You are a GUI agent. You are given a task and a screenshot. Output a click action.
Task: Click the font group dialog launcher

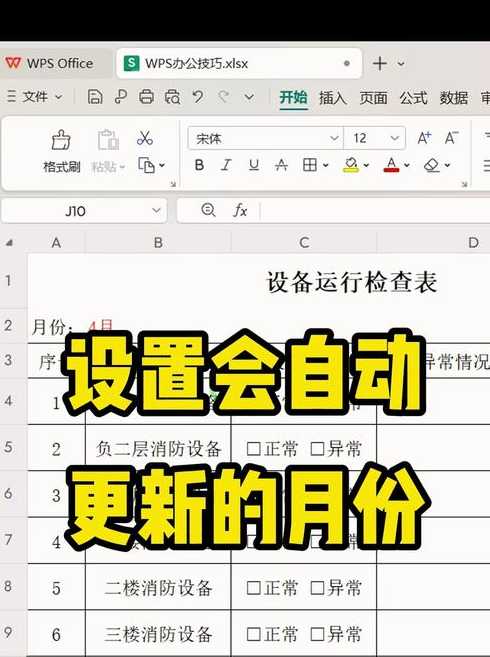click(464, 184)
